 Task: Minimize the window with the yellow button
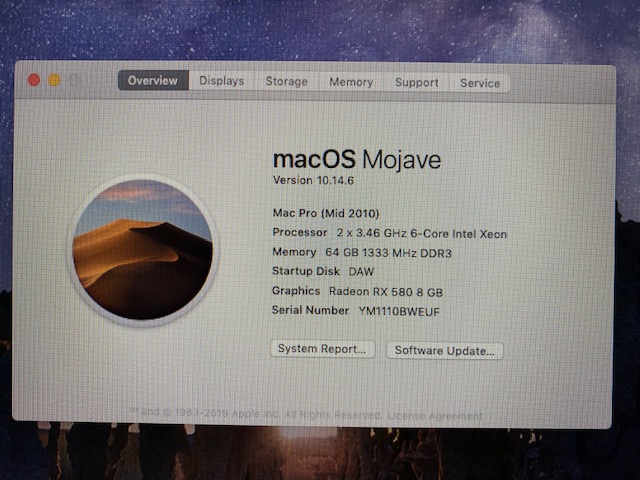54,80
